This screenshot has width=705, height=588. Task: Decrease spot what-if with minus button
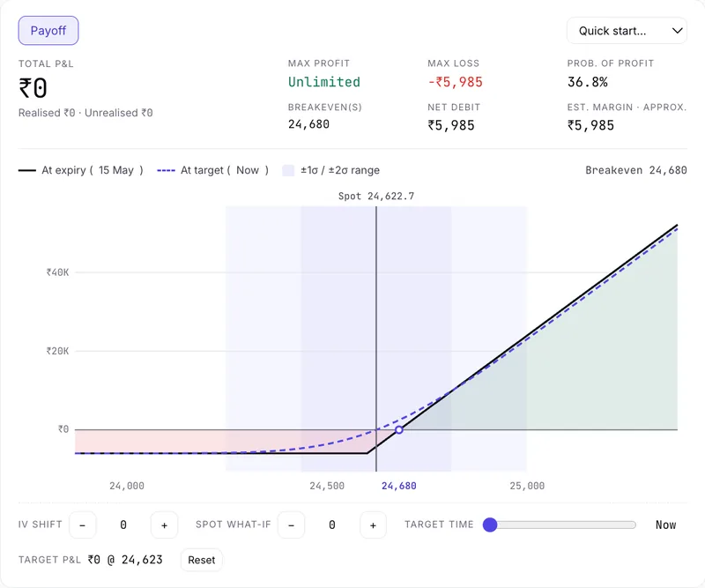click(291, 525)
